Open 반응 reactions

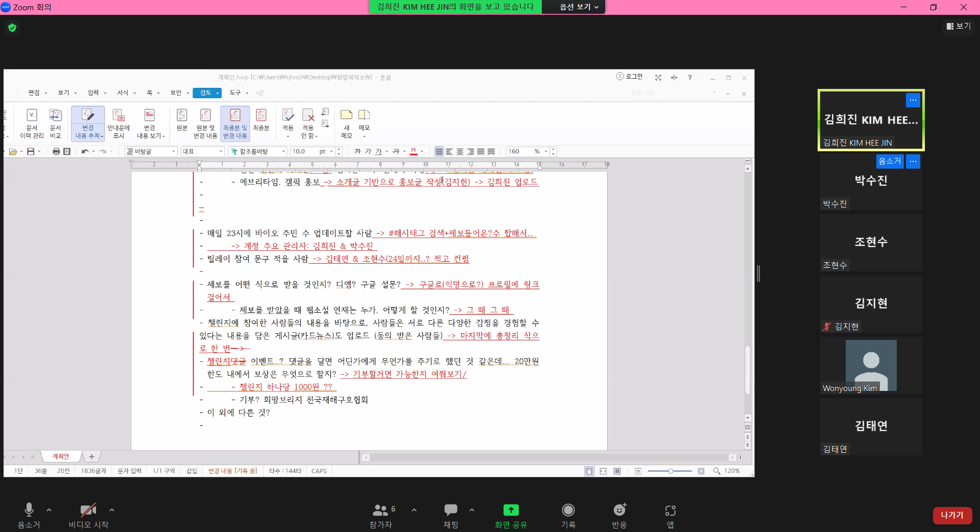pos(619,515)
